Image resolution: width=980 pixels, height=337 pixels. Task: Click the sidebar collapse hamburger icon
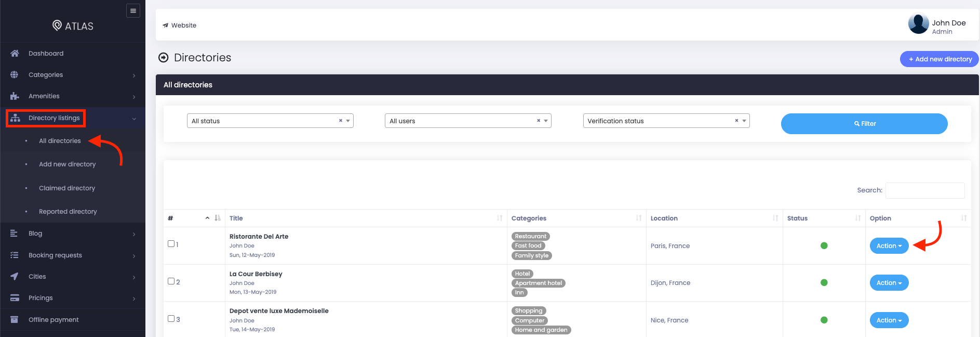(x=133, y=10)
